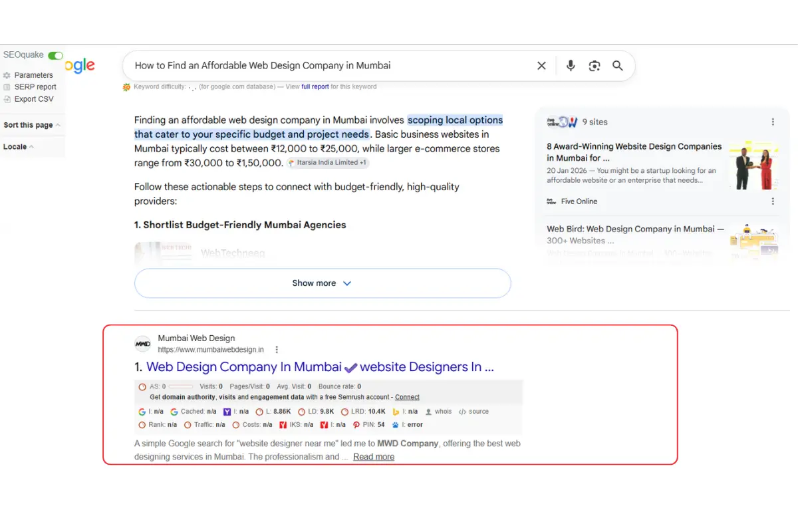Click the Bing index icon
Image resolution: width=798 pixels, height=532 pixels.
[x=396, y=412]
